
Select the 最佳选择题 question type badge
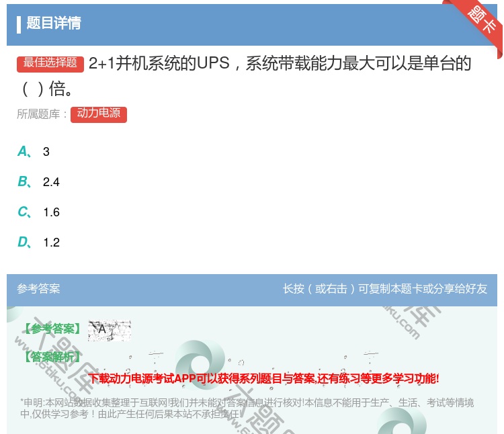click(x=50, y=63)
